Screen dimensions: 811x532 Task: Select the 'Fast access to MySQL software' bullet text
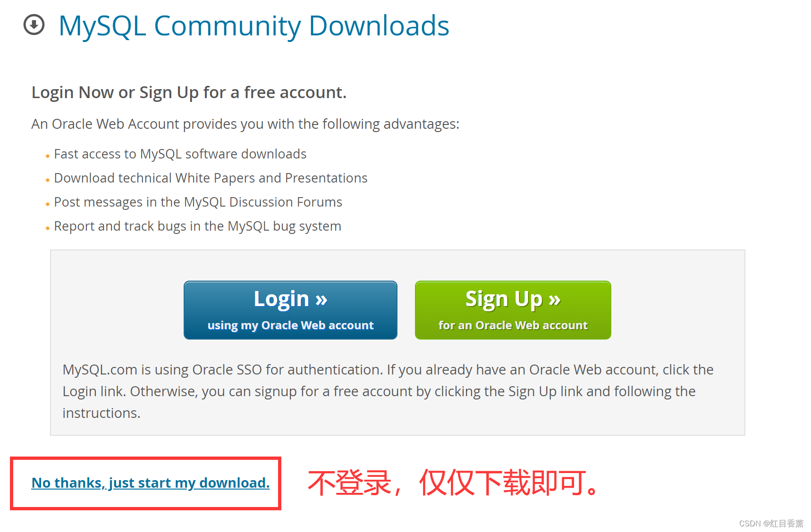coord(180,154)
